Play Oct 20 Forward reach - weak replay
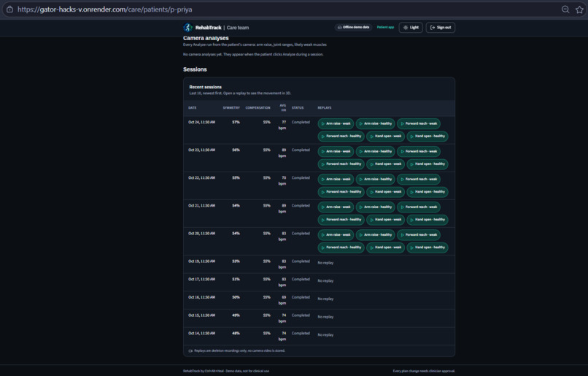The image size is (588, 376). pyautogui.click(x=419, y=234)
